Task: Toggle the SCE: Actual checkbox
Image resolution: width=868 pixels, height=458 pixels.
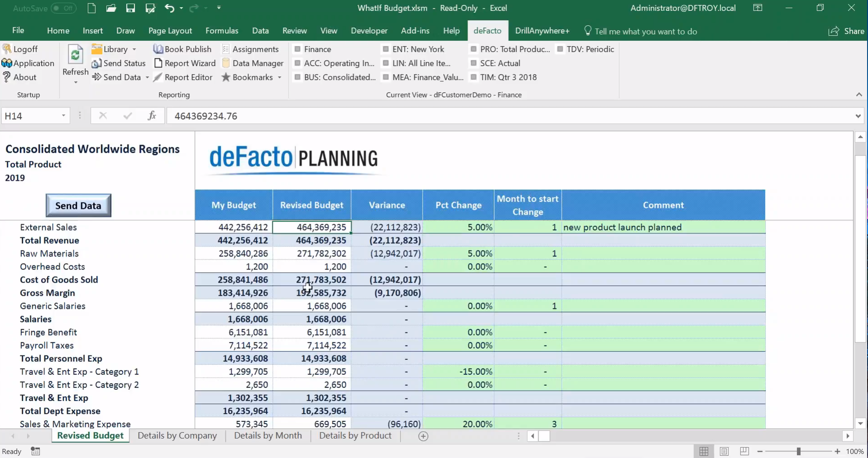Action: click(x=474, y=63)
